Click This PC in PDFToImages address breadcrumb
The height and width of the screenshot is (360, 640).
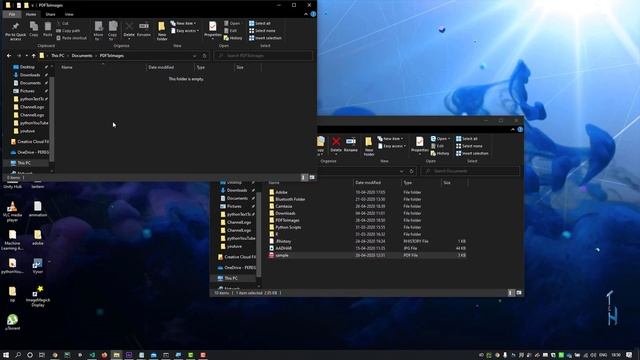[58, 56]
